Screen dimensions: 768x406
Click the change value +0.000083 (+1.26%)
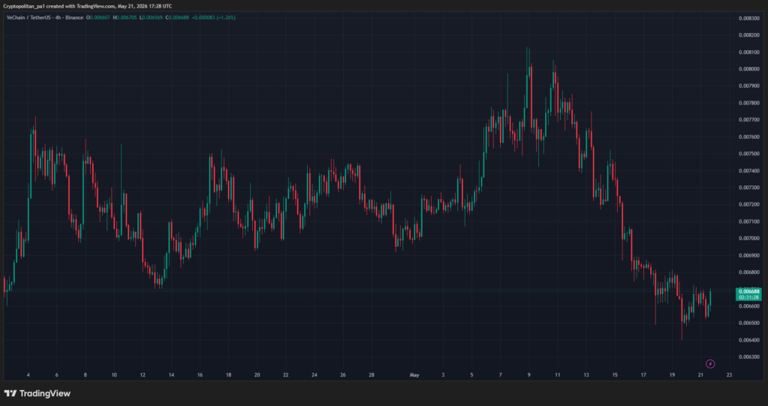[214, 18]
